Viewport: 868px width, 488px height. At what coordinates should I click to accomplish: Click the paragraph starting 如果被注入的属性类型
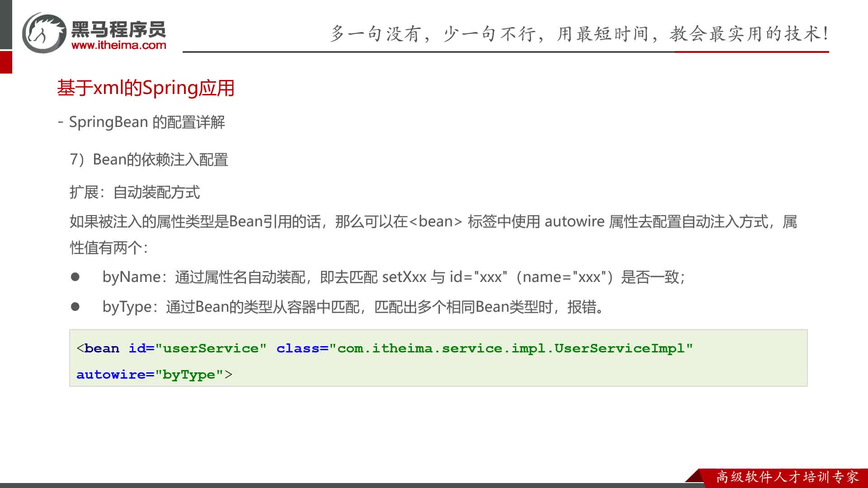pos(433,221)
